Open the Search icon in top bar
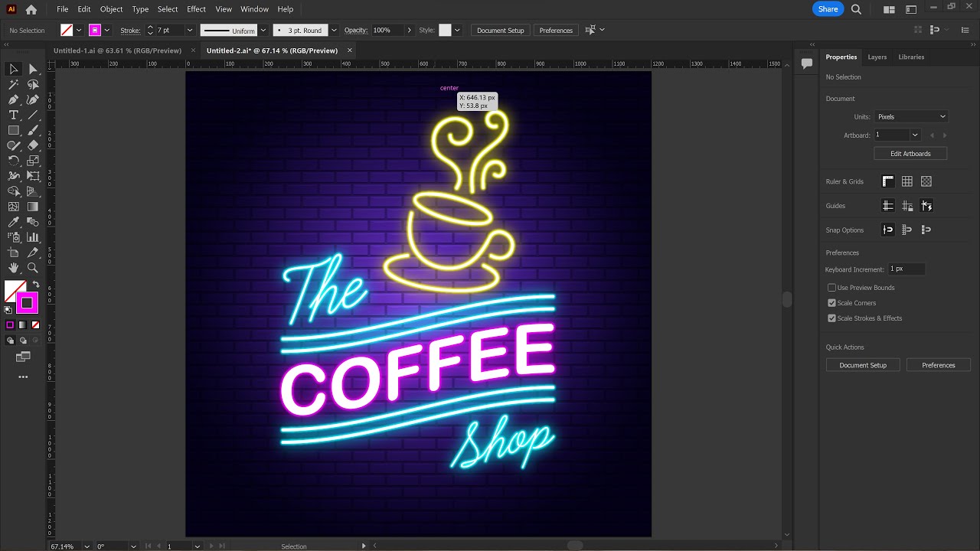The height and width of the screenshot is (551, 980). [857, 9]
